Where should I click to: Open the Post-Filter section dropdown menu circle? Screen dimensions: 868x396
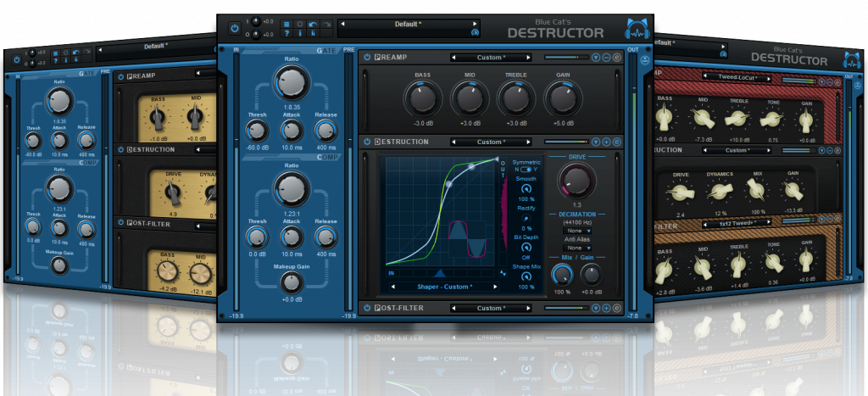click(x=596, y=308)
